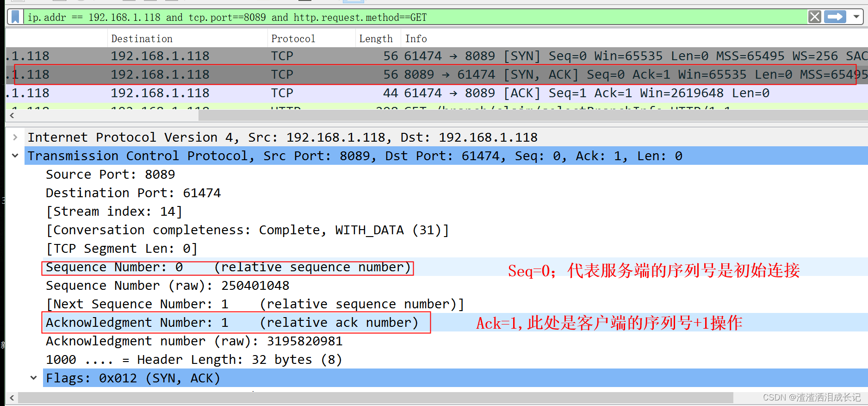
Task: Select the SYN, ACK packet row
Action: pos(437,75)
